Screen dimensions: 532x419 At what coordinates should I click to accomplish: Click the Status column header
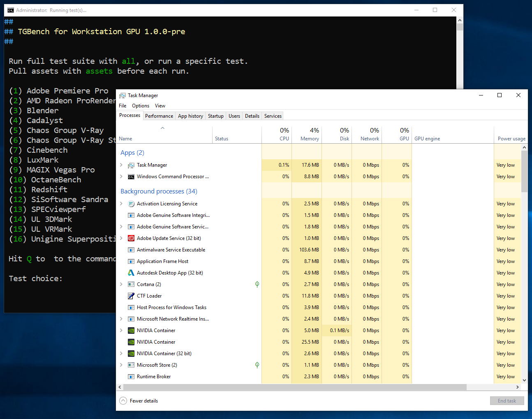237,135
